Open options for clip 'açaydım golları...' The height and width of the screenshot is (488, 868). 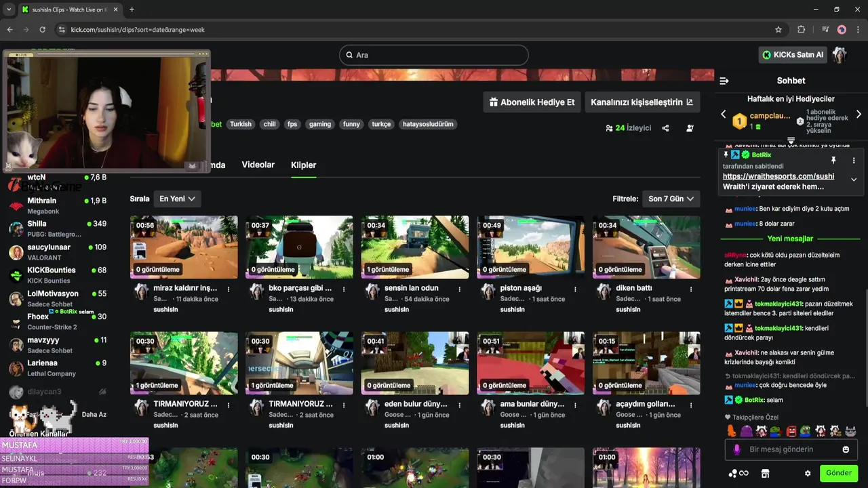coord(690,405)
